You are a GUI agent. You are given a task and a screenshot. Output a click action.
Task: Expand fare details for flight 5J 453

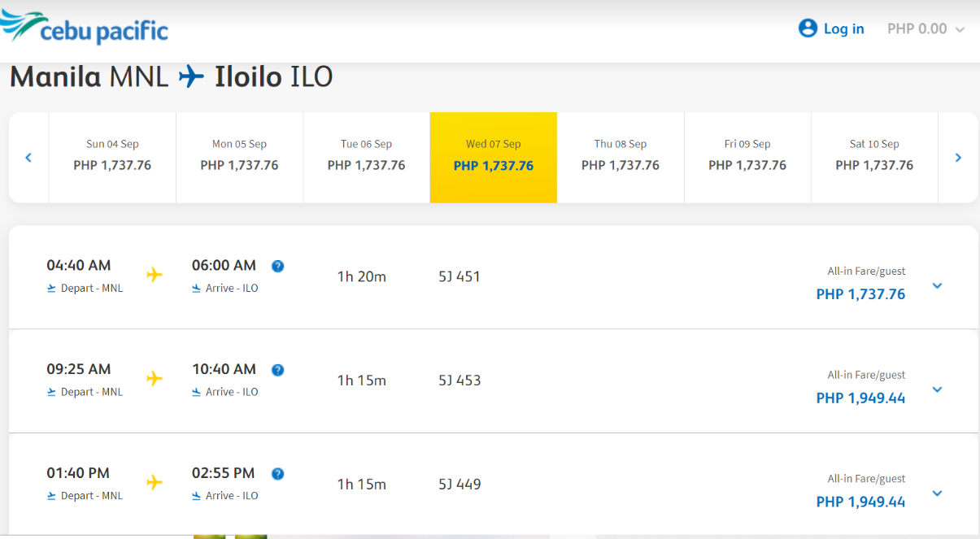[x=937, y=389]
